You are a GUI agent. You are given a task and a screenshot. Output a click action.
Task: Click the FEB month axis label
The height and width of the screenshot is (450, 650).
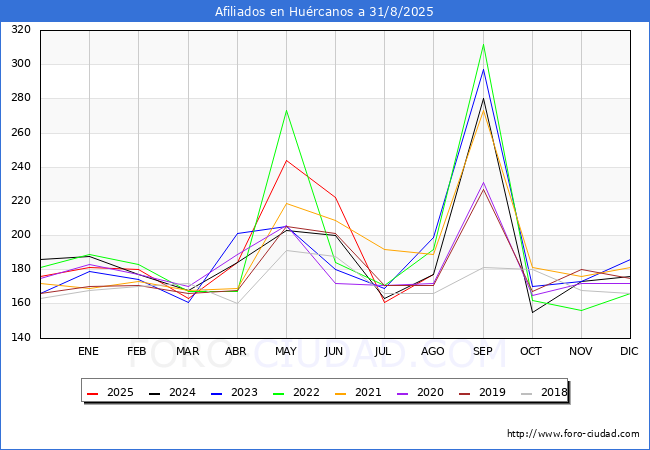pyautogui.click(x=137, y=351)
